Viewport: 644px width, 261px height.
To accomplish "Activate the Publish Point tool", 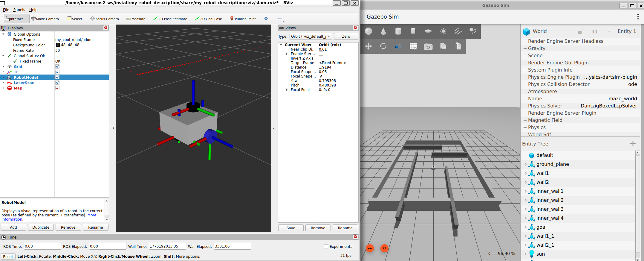I will pyautogui.click(x=243, y=19).
